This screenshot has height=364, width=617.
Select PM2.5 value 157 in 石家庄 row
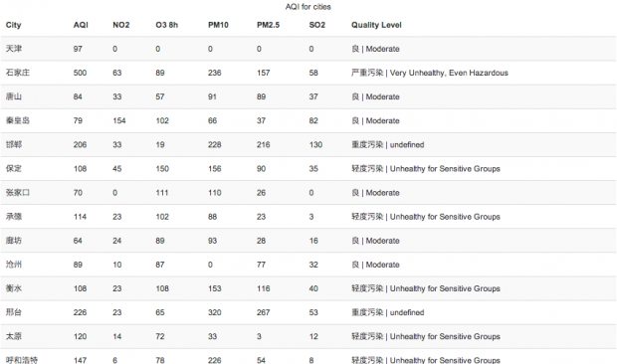coord(264,73)
